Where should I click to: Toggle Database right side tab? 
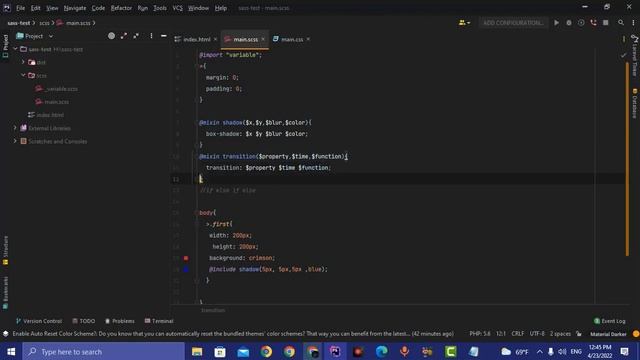click(635, 103)
